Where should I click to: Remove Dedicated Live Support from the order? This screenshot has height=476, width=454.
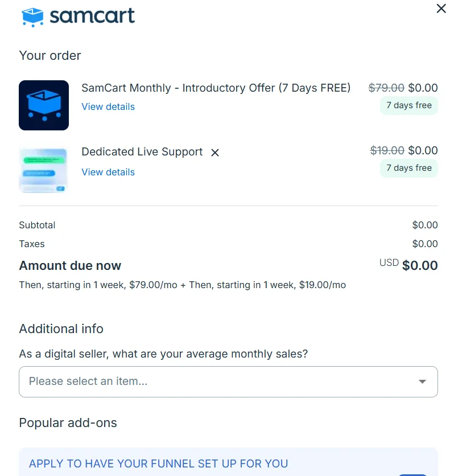tap(215, 153)
